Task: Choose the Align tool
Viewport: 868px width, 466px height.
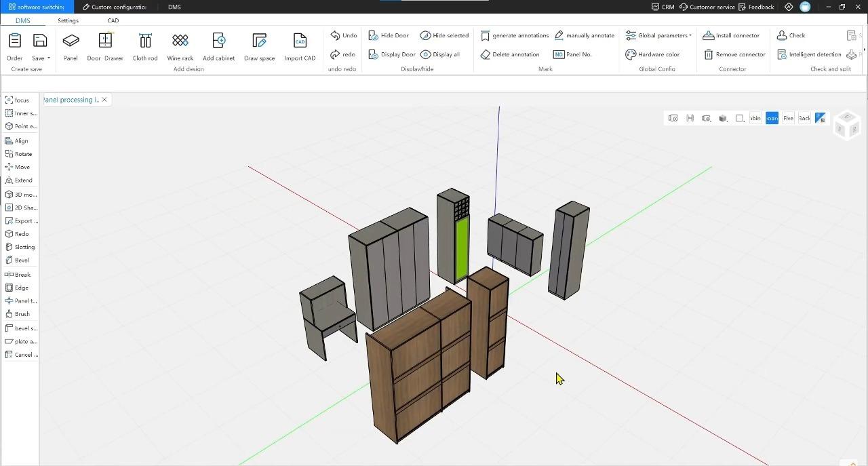Action: click(17, 140)
